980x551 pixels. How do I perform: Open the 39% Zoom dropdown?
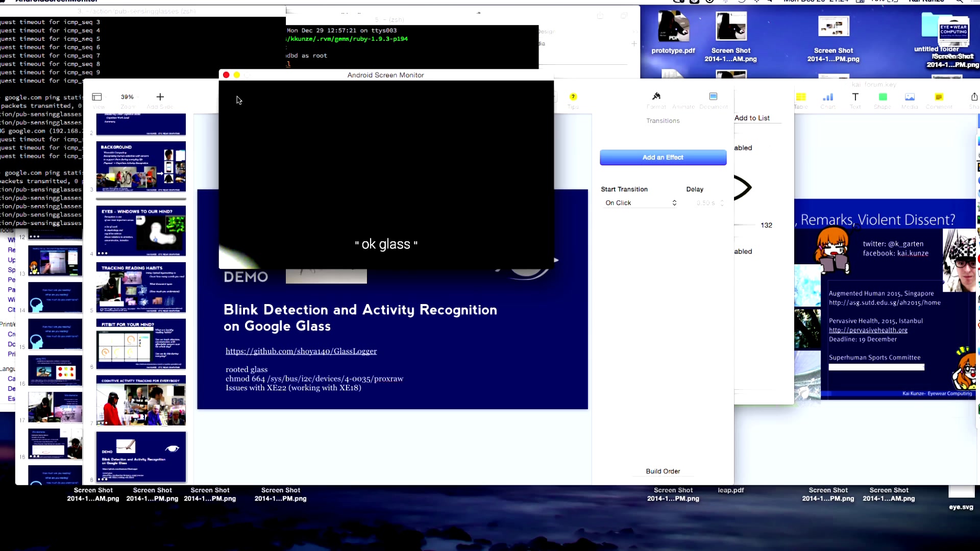(127, 97)
